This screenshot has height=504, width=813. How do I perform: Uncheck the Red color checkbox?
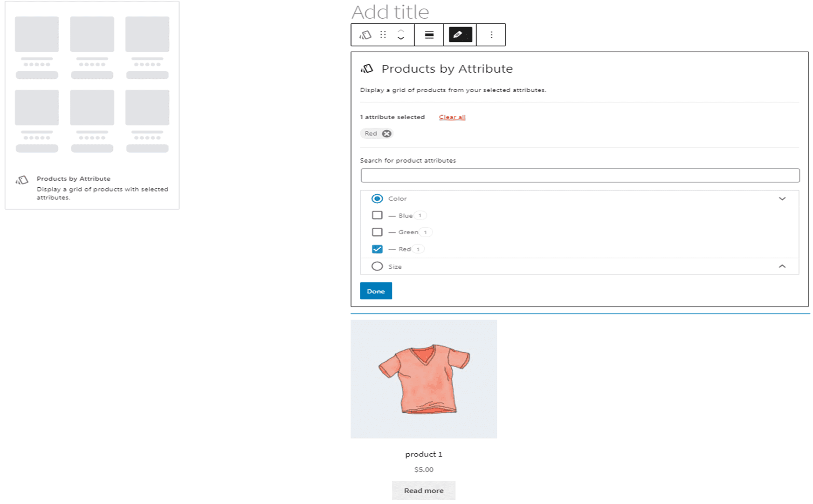tap(377, 249)
